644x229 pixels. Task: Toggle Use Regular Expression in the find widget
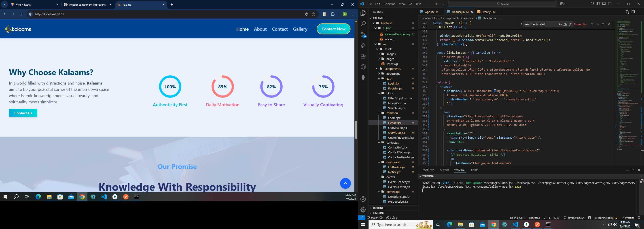(570, 24)
